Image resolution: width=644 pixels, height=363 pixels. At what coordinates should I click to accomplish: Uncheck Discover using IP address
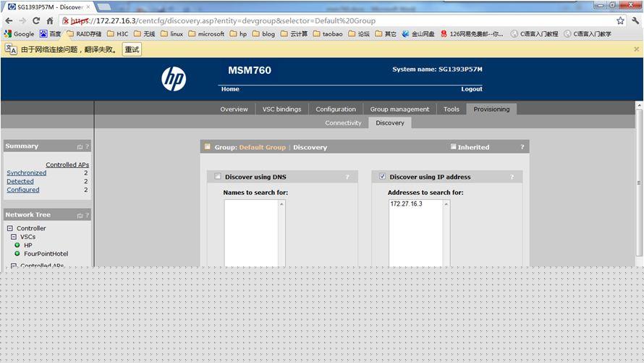[382, 176]
